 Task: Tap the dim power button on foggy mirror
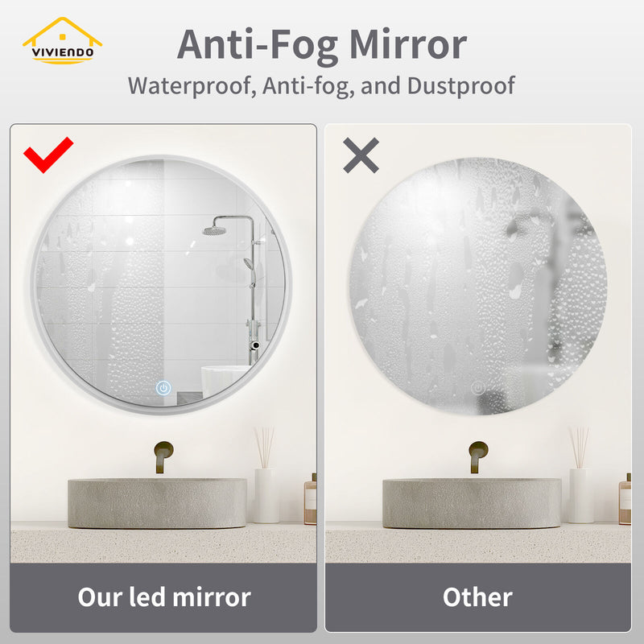point(477,388)
